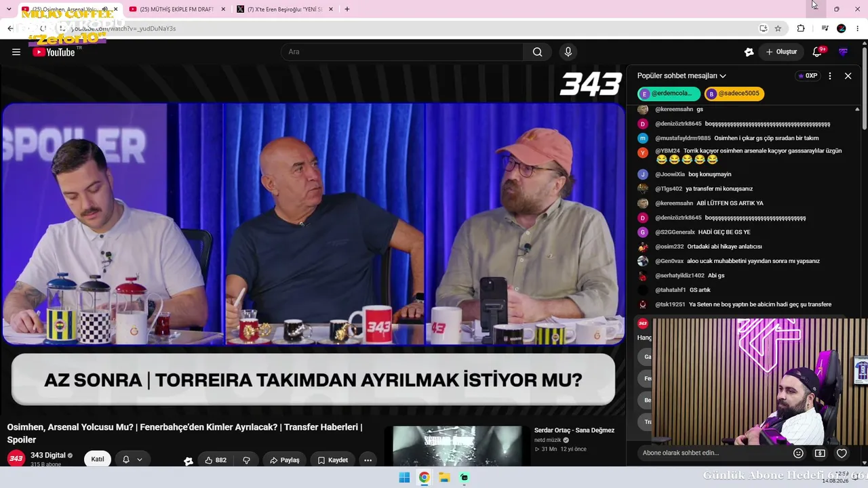Click the 343 Digital channel avatar
The width and height of the screenshot is (868, 488).
click(16, 459)
